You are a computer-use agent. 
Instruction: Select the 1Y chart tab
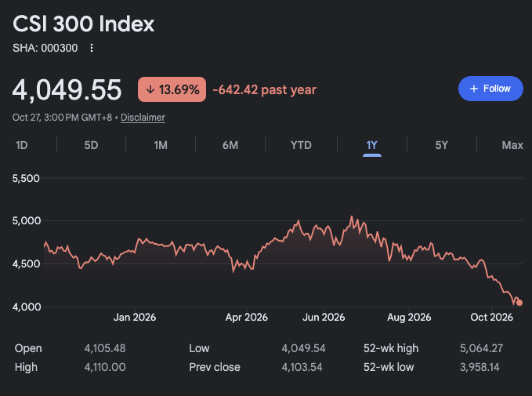tap(372, 146)
